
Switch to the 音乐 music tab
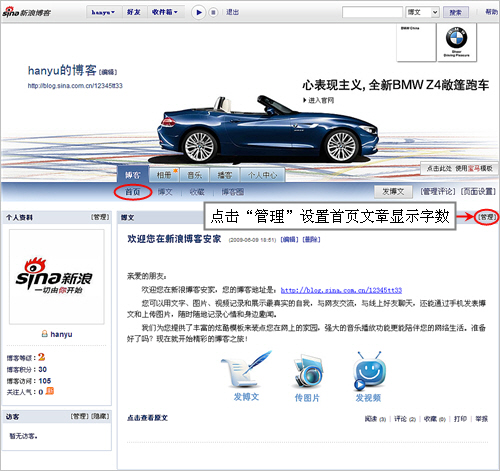[x=195, y=175]
